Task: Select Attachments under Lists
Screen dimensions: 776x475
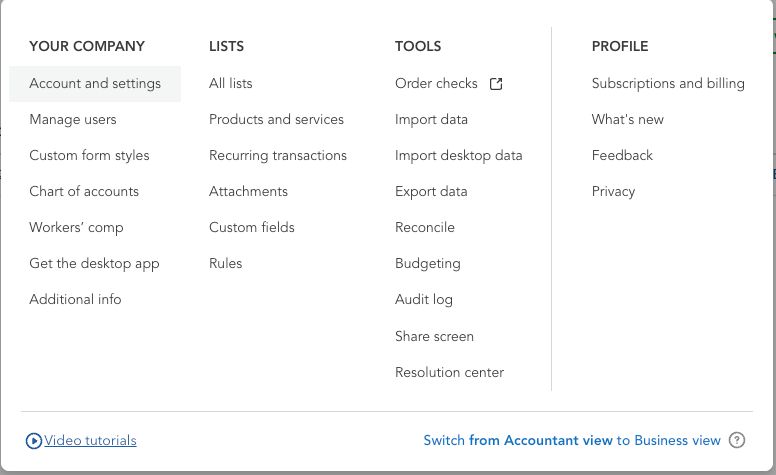Action: (x=248, y=191)
